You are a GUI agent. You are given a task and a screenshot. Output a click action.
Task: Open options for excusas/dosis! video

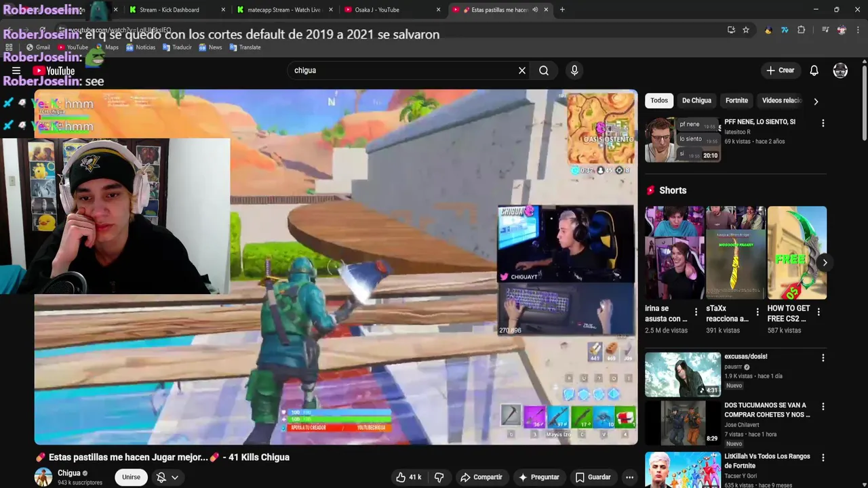tap(823, 358)
